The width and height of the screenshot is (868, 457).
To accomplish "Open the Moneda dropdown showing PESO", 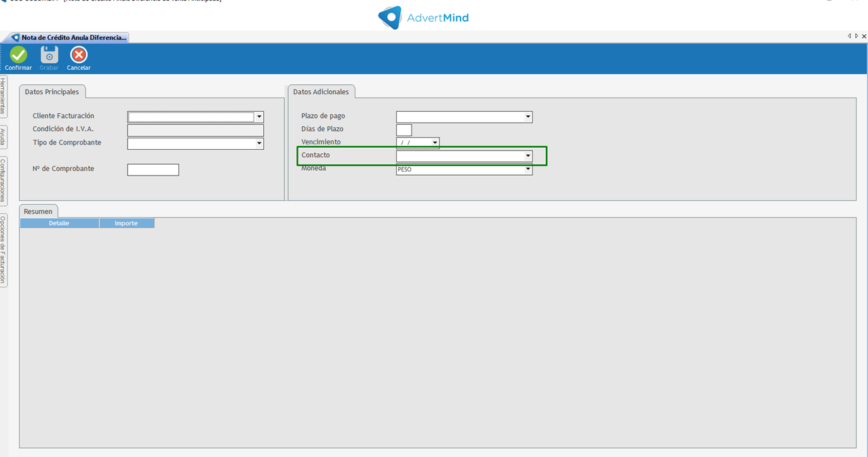I will tap(528, 170).
